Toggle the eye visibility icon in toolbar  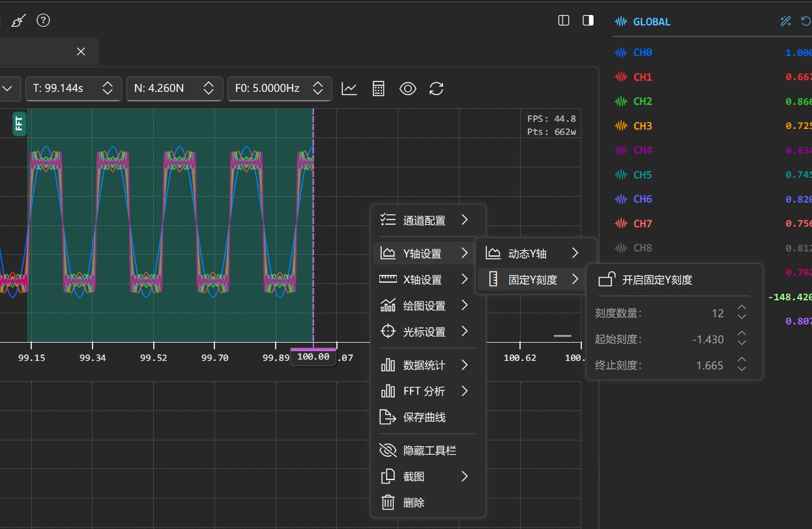(408, 89)
